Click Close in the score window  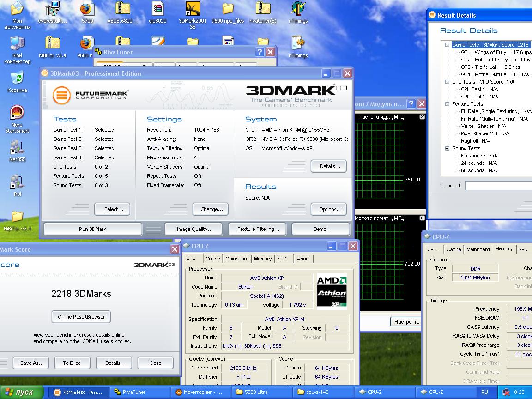coord(155,363)
